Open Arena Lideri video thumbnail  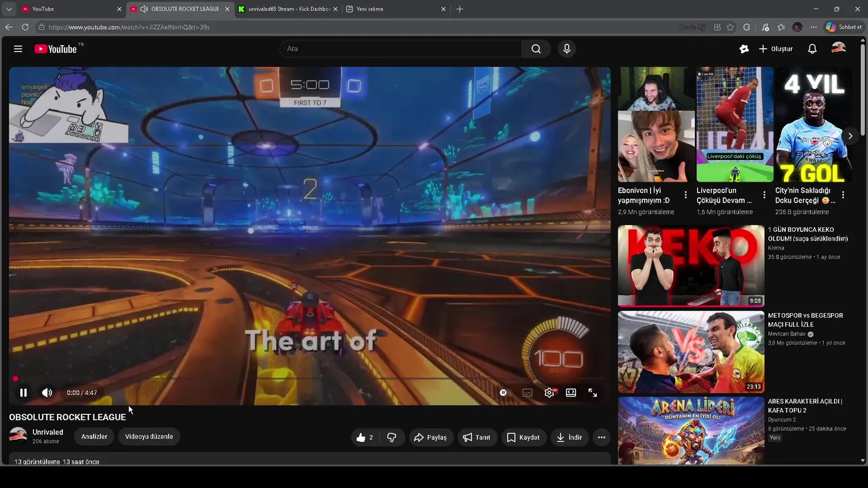pos(691,430)
